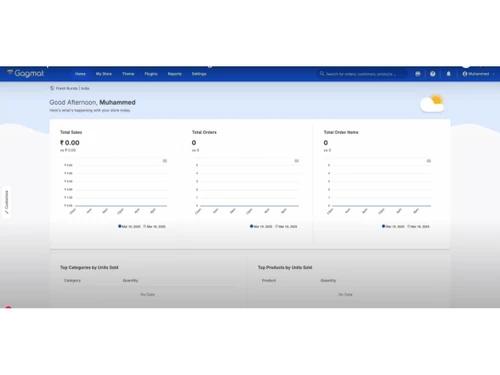The height and width of the screenshot is (375, 500).
Task: Toggle first legend series in Total Sales chart
Action: point(129,226)
